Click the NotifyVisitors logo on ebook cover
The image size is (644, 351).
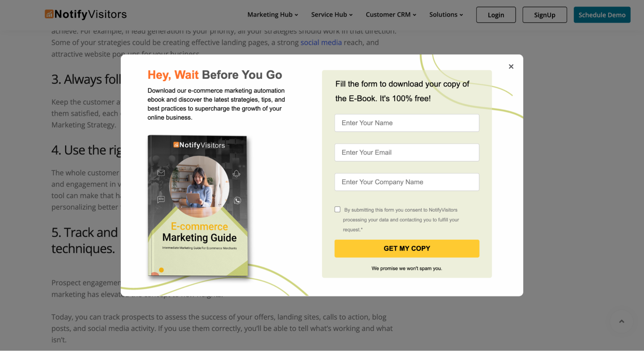point(199,145)
